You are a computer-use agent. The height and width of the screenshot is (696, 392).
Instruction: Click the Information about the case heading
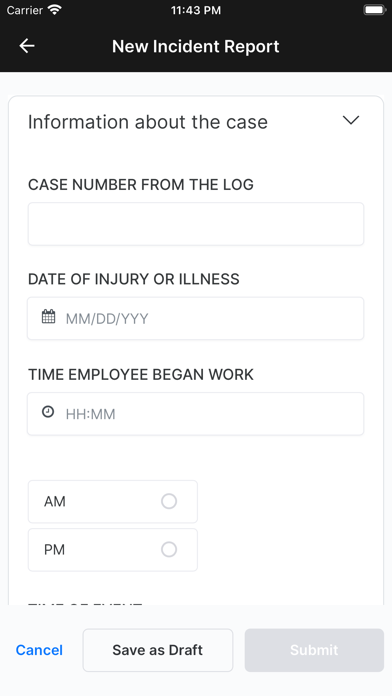[x=148, y=122]
